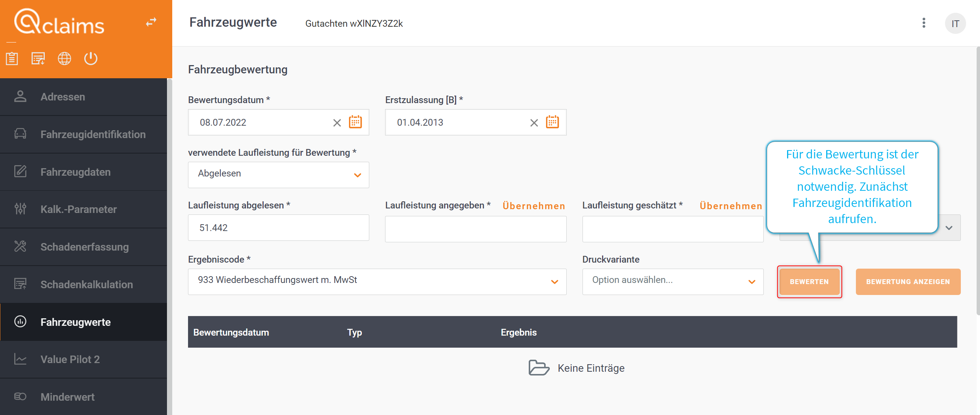The height and width of the screenshot is (415, 980).
Task: Expand the Abgelesen Laufleistung dropdown
Action: [278, 175]
